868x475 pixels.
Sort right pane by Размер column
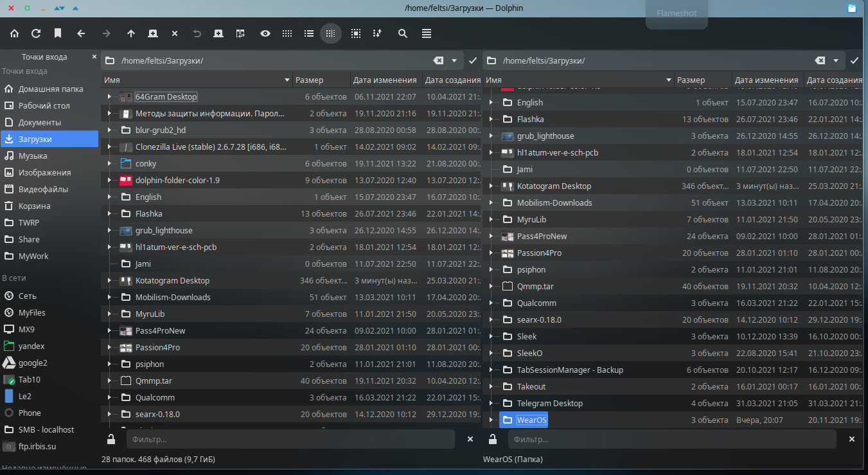702,80
